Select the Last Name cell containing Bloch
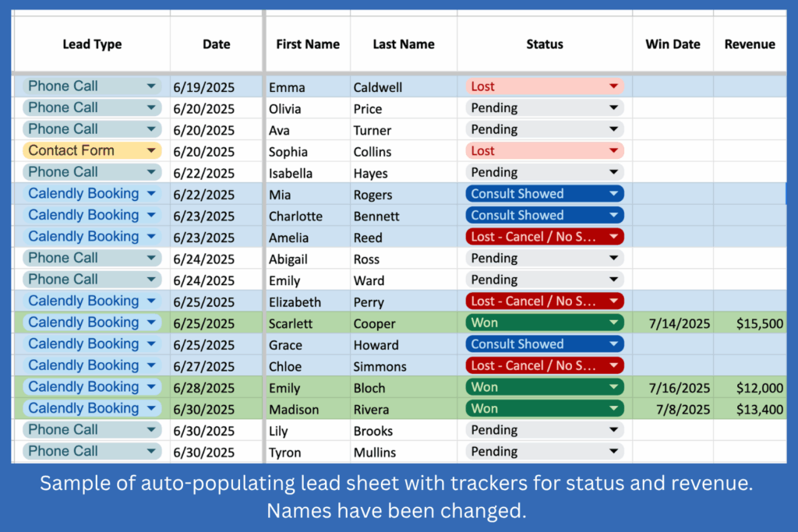798x532 pixels. pos(403,388)
